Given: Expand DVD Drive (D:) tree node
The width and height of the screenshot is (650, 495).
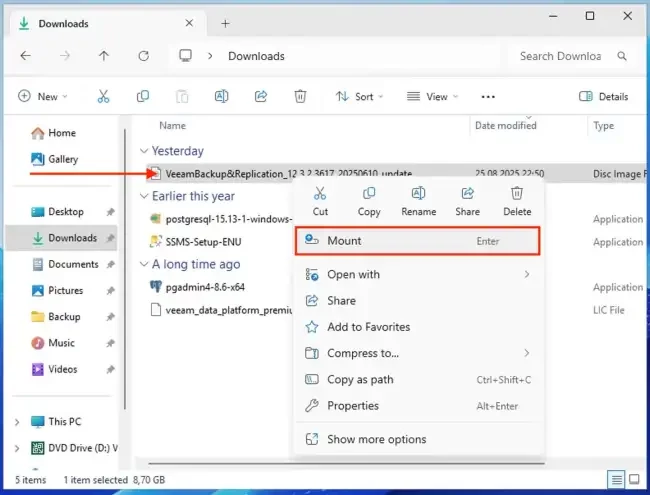Looking at the screenshot, I should [17, 448].
